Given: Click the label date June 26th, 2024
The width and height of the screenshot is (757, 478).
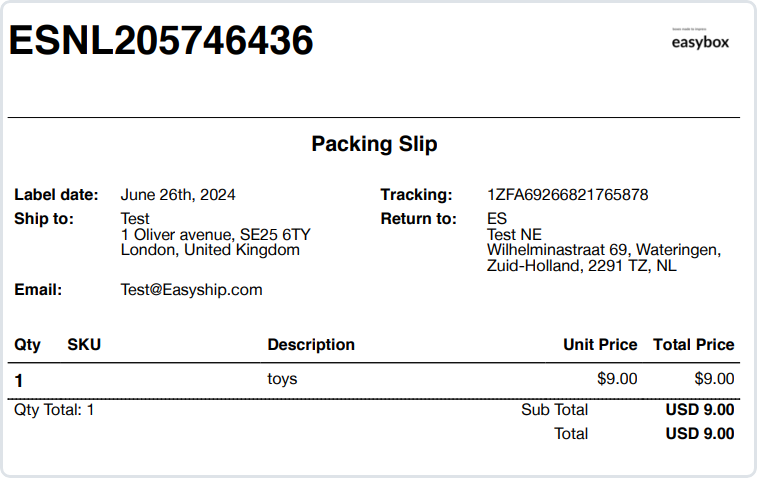Looking at the screenshot, I should pos(178,195).
